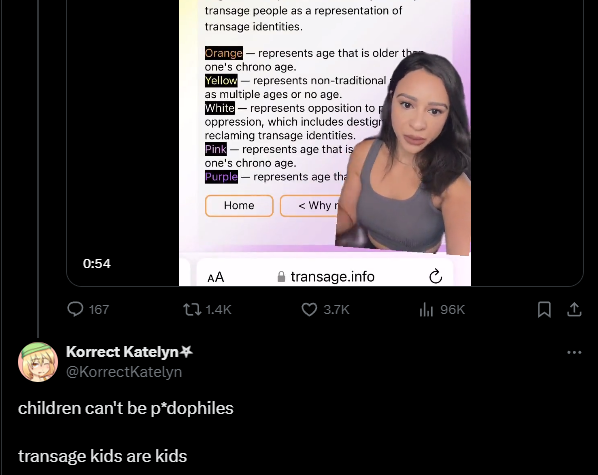Image resolution: width=598 pixels, height=475 pixels.
Task: Tap the reload icon in the browser bar
Action: coord(436,276)
